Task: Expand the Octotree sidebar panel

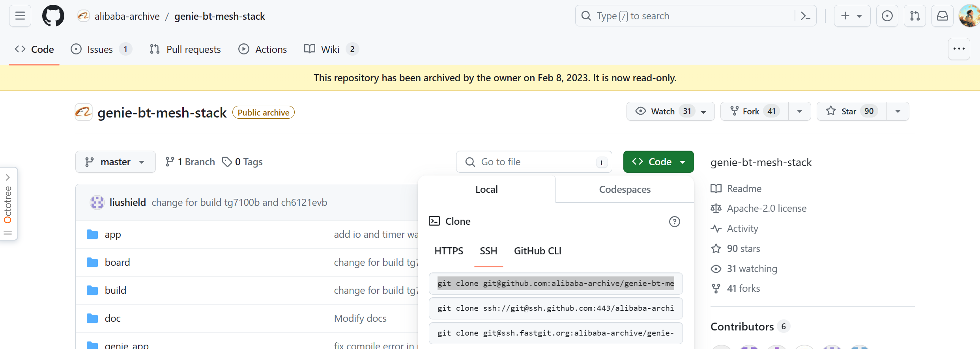Action: click(8, 177)
